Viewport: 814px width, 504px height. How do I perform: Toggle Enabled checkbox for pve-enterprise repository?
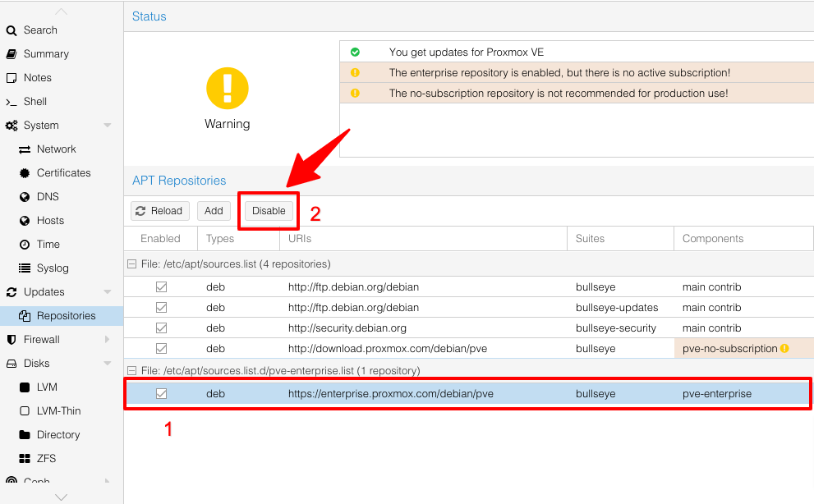coord(161,394)
